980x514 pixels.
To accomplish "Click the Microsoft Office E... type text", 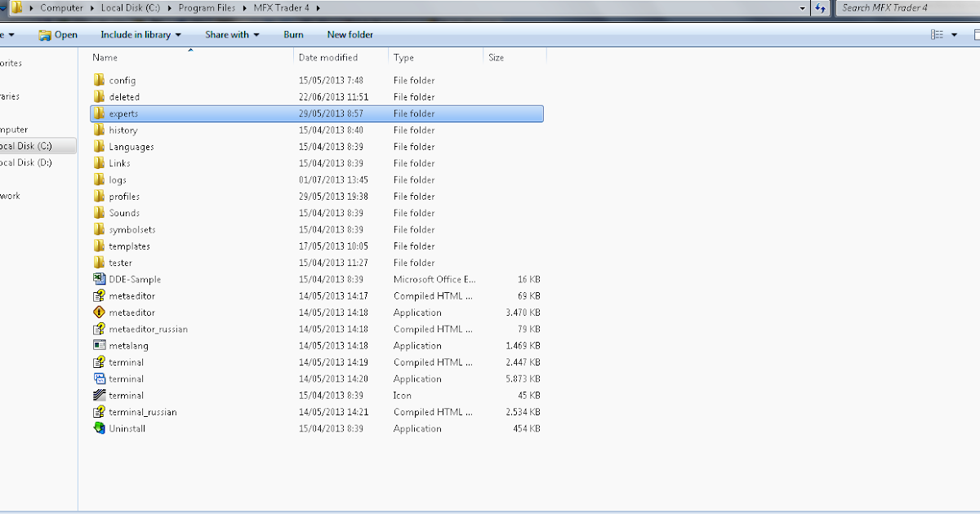I will coord(434,279).
